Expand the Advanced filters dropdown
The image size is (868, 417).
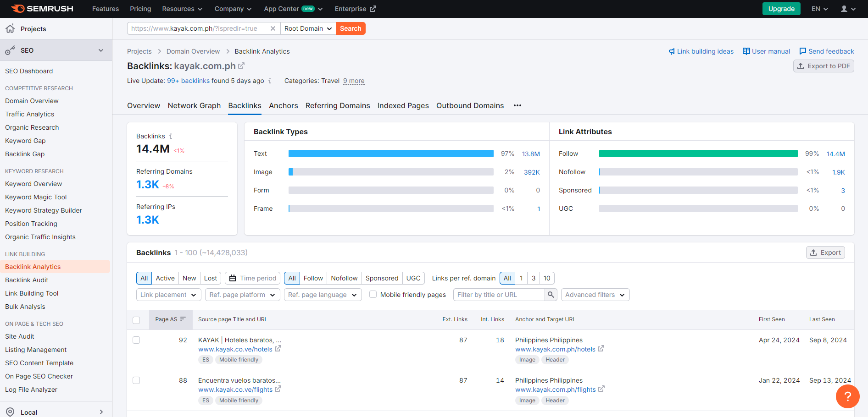595,295
